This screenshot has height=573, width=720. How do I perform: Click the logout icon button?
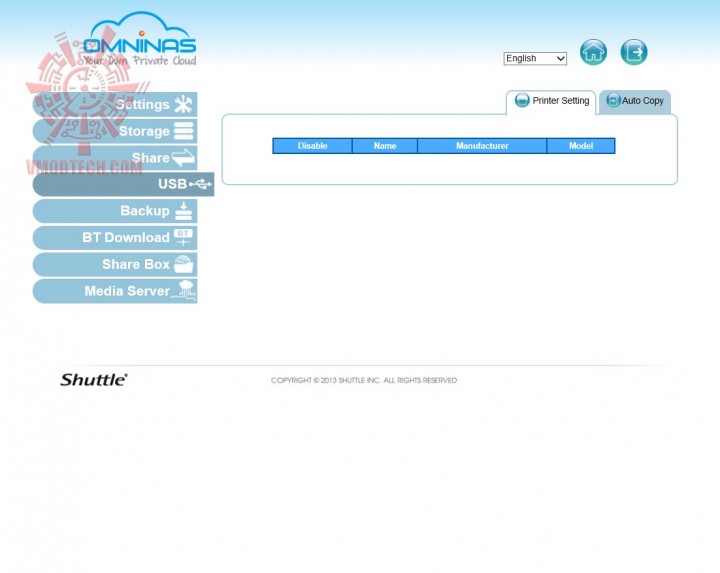[634, 52]
